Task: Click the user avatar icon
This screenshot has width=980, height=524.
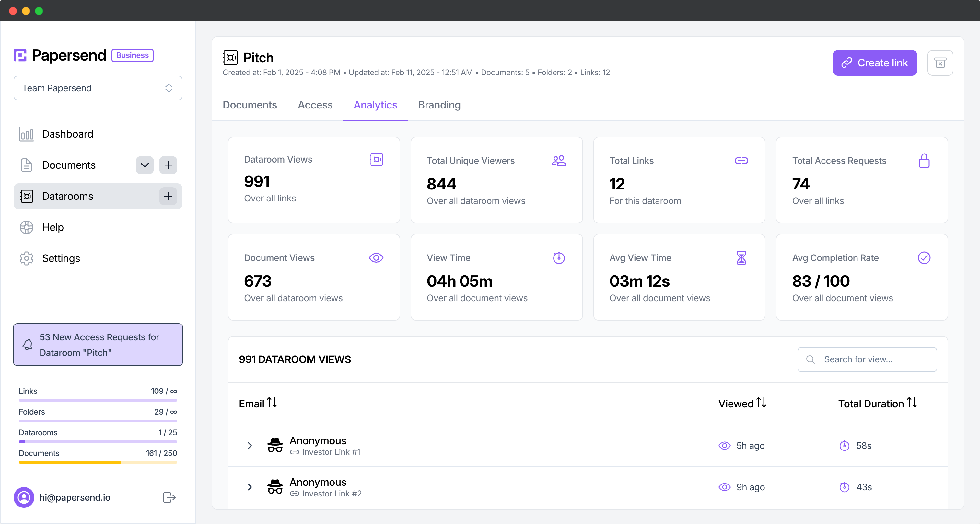Action: click(x=24, y=497)
